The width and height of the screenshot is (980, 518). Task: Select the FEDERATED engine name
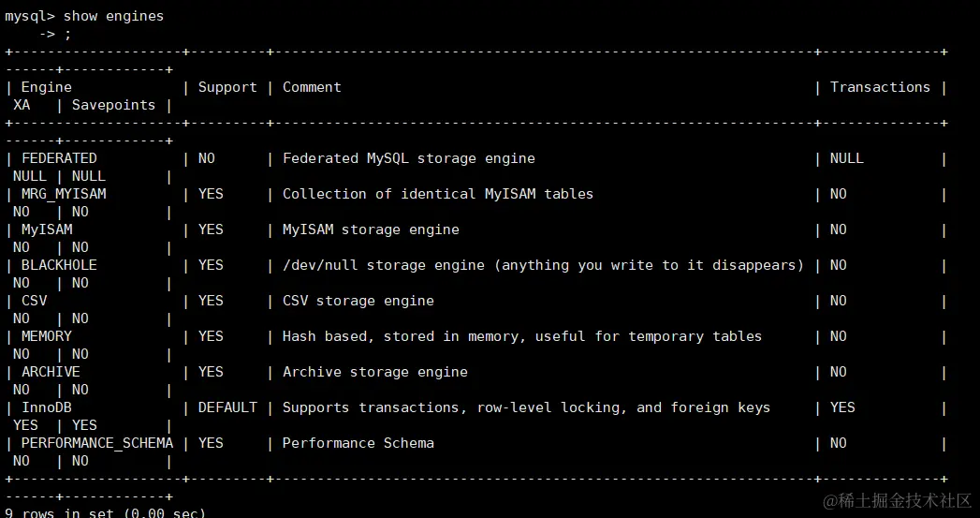point(59,158)
